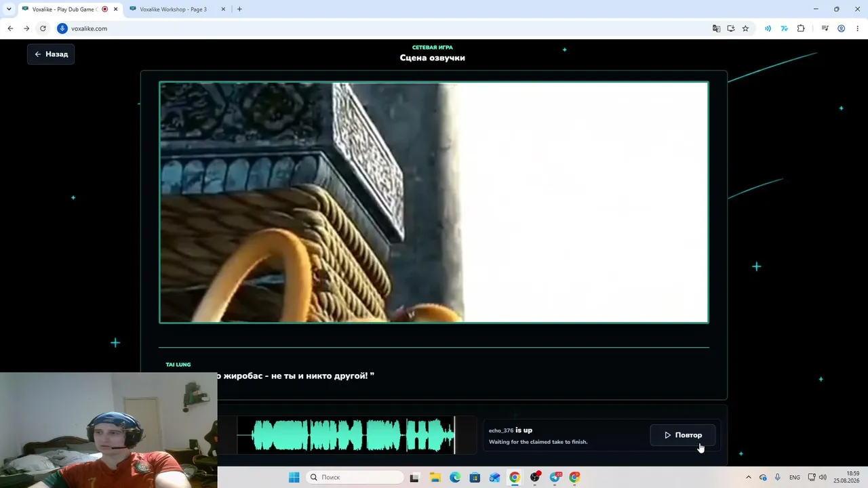
Task: Click the 'СЕТЕВАЯ ИГРА' label
Action: coord(433,47)
